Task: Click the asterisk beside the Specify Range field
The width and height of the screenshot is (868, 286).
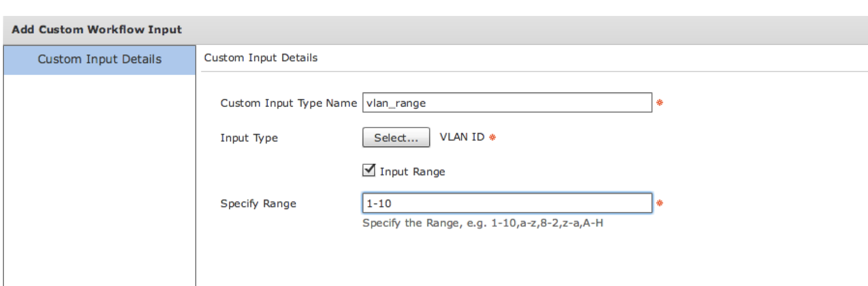Action: point(660,203)
